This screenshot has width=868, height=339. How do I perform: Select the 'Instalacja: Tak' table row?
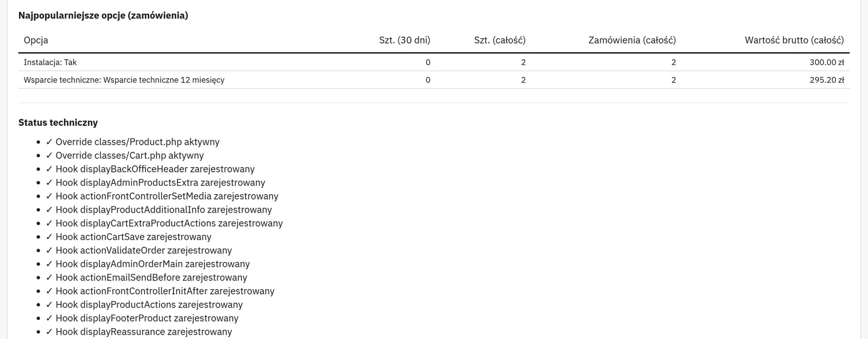click(x=434, y=62)
